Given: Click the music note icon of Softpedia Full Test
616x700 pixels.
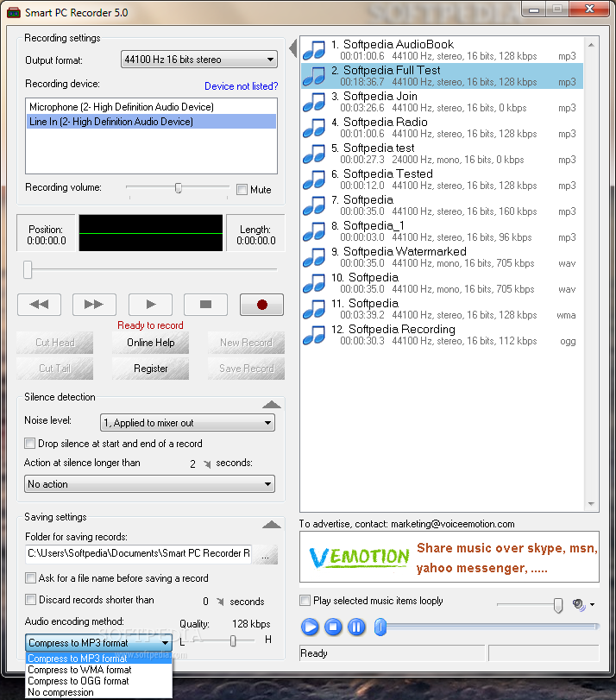Looking at the screenshot, I should pos(314,76).
